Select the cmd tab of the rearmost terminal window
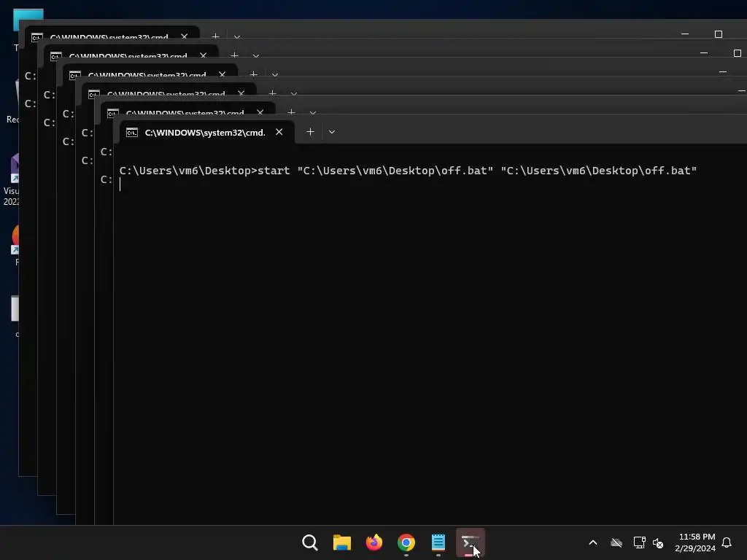The width and height of the screenshot is (747, 560). coord(112,34)
